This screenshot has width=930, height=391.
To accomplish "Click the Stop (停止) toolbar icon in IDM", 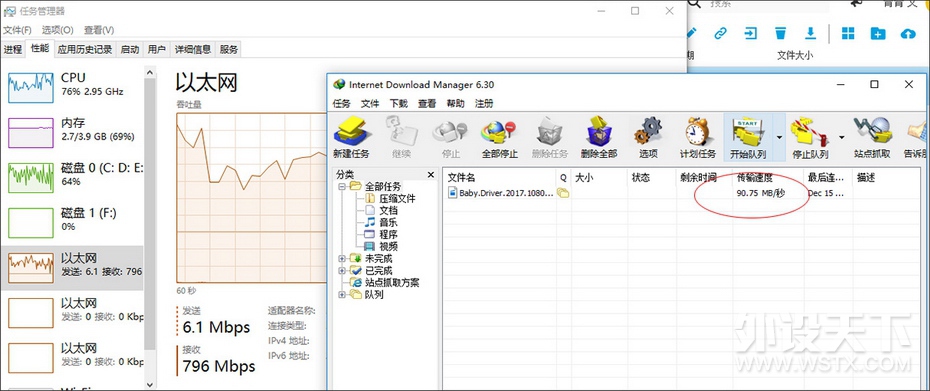I will pyautogui.click(x=450, y=137).
